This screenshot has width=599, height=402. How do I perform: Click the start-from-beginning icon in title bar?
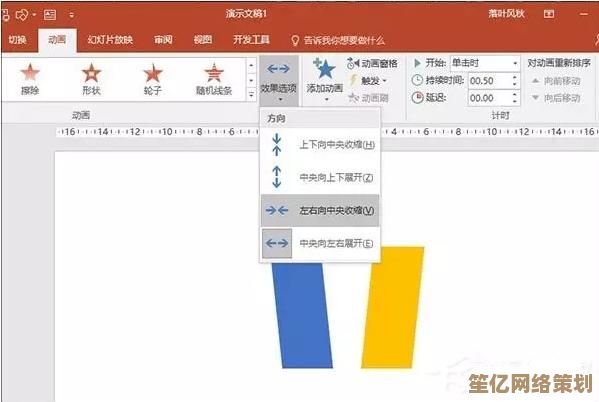pos(50,15)
